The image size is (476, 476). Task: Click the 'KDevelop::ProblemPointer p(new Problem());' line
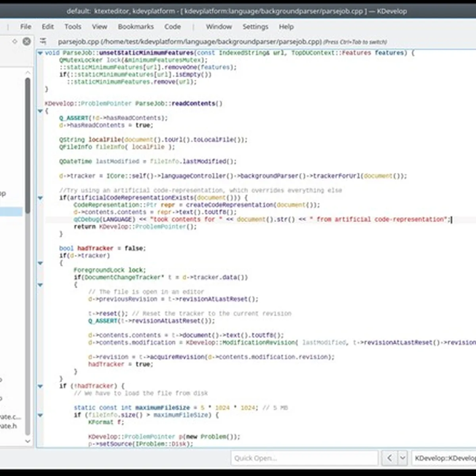[x=164, y=437]
